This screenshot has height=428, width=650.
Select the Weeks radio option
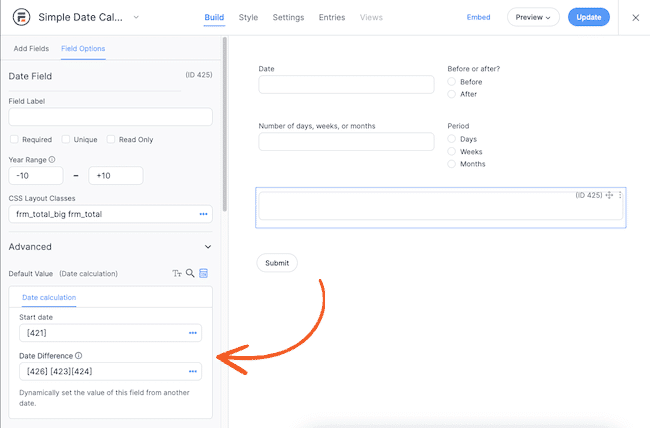pyautogui.click(x=451, y=151)
